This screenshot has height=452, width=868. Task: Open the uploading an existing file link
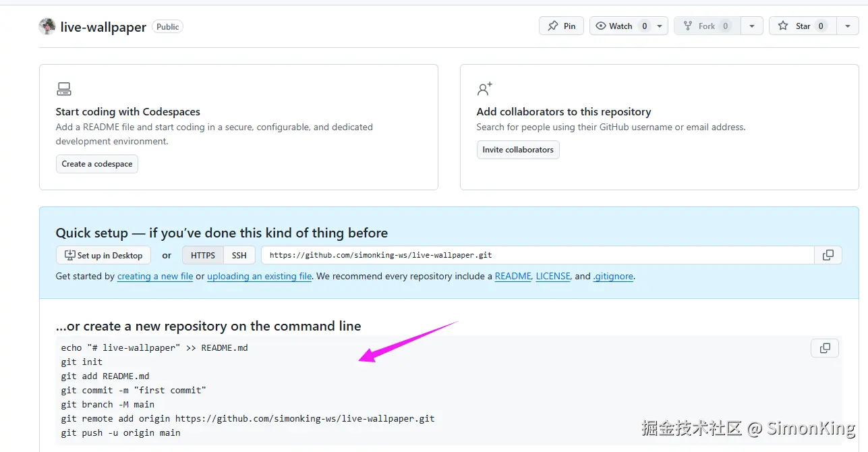[x=259, y=277]
